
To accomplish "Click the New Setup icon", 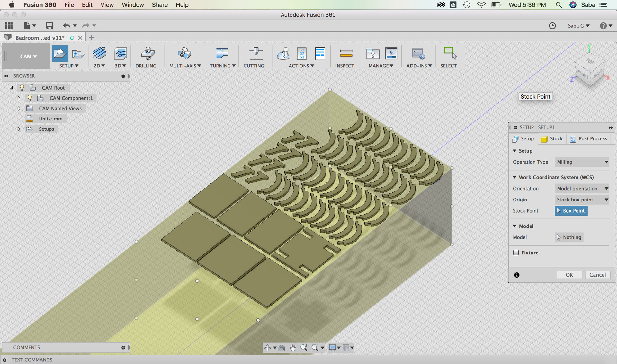I will [60, 54].
